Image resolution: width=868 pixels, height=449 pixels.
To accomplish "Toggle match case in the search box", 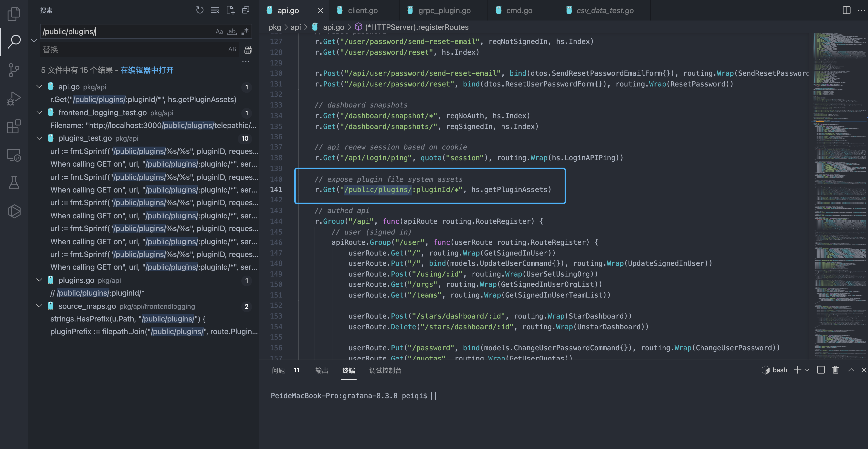I will pos(219,31).
